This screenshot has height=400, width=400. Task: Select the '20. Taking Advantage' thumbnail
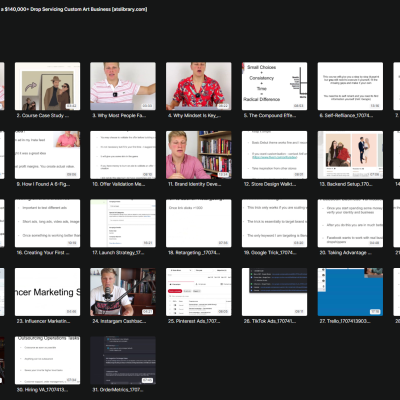(x=350, y=223)
